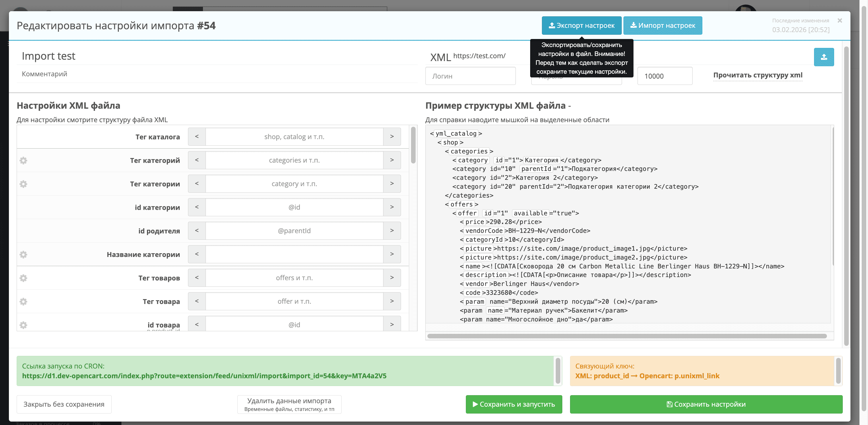Click right arrow of Тег категории field
868x425 pixels.
(392, 184)
